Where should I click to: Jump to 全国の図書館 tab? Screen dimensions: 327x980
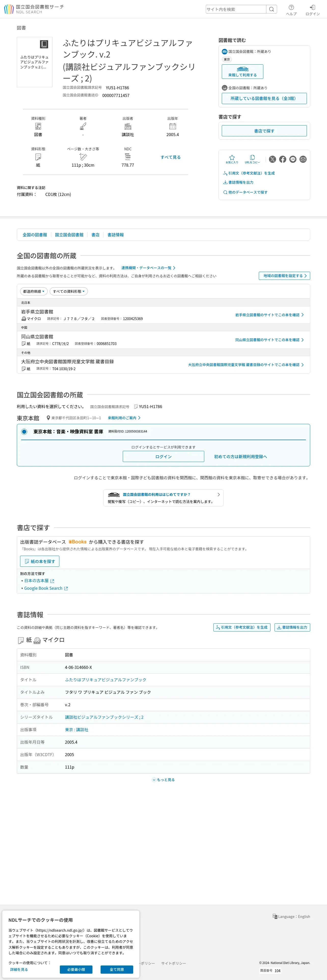click(x=35, y=235)
